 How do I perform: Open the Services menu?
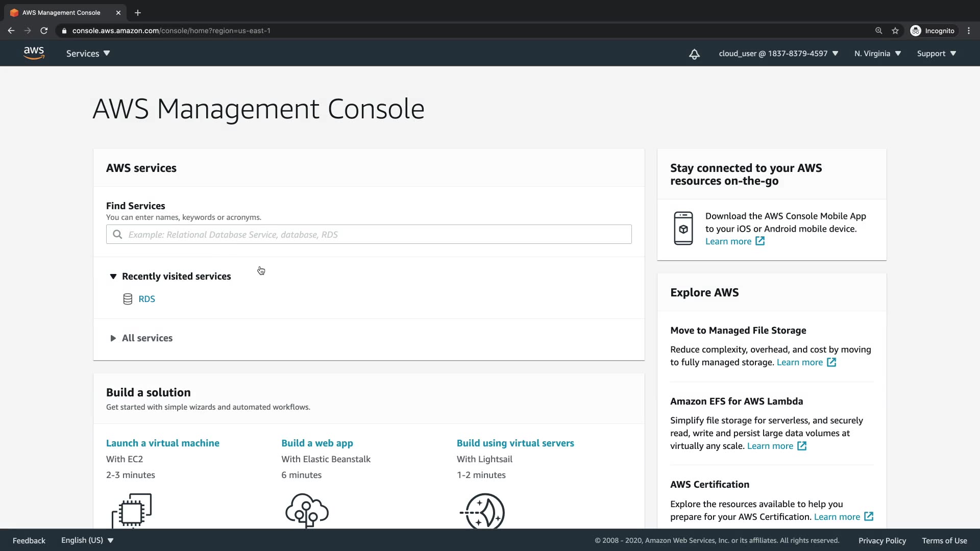[x=88, y=54]
